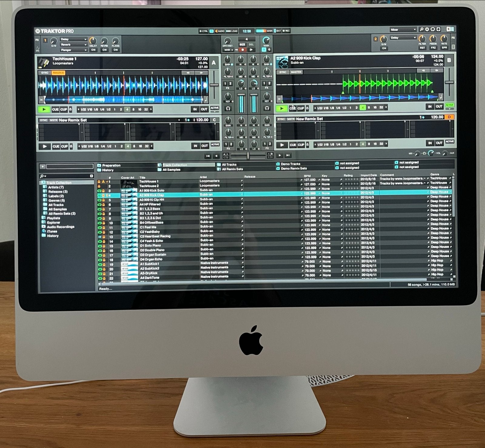
Task: Toggle the FLANG ON button in FX unit 1
Action: (115, 50)
